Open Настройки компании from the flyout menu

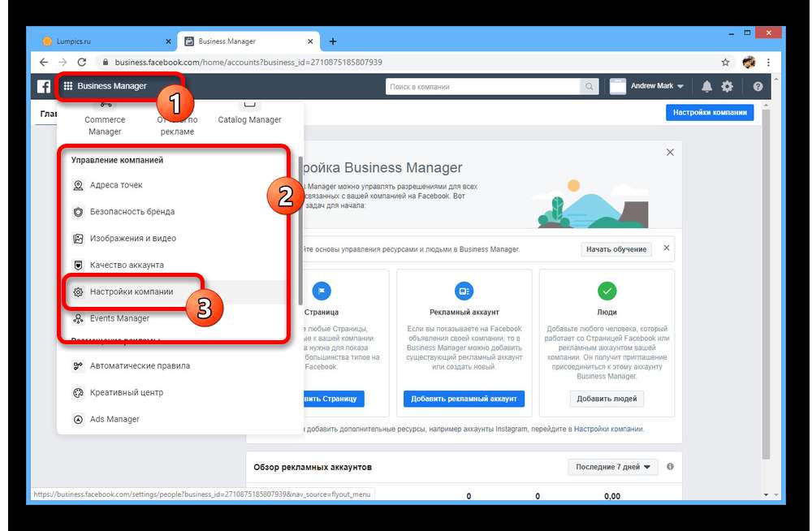pos(132,291)
